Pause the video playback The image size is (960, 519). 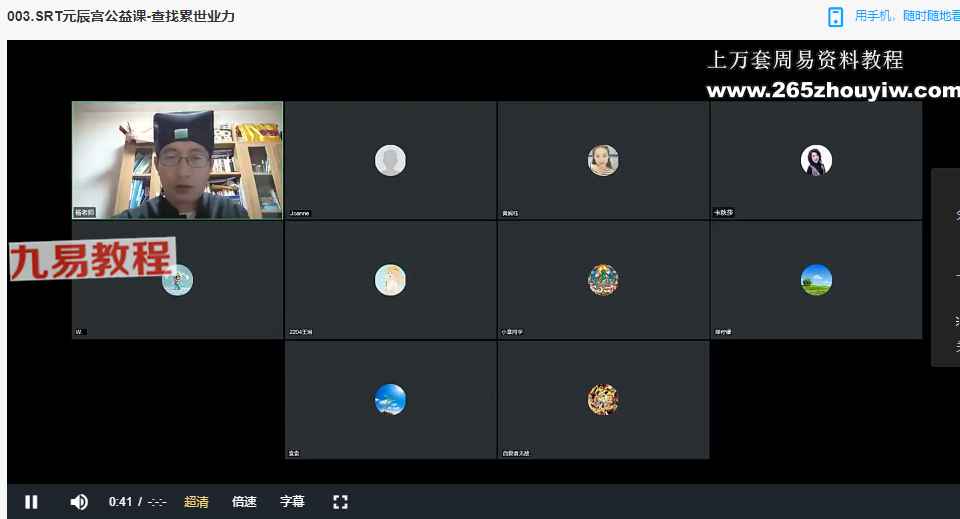pos(31,502)
